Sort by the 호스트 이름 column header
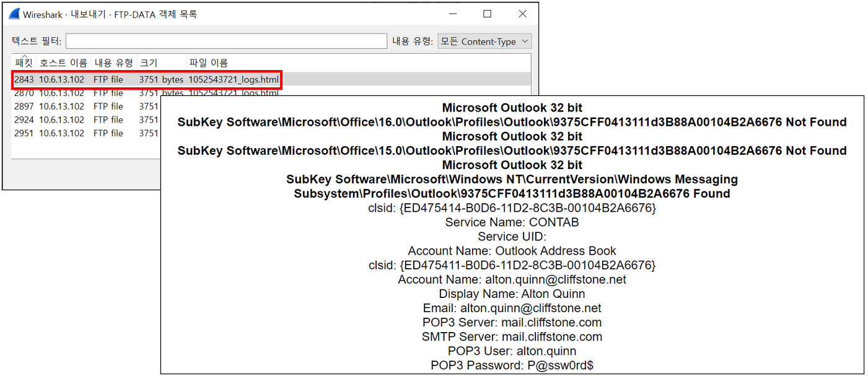The height and width of the screenshot is (376, 868). [63, 63]
